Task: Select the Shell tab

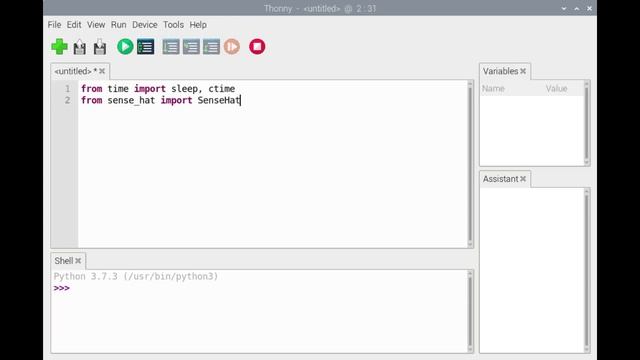Action: pyautogui.click(x=64, y=261)
